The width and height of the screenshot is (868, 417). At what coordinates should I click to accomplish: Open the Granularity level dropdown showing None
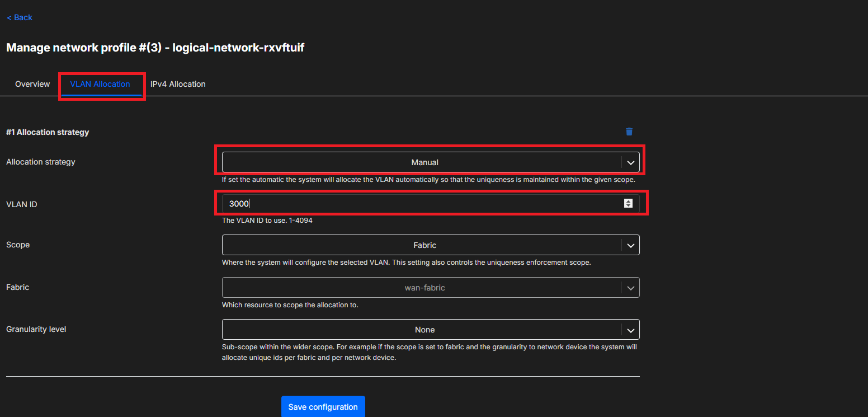[x=424, y=330]
